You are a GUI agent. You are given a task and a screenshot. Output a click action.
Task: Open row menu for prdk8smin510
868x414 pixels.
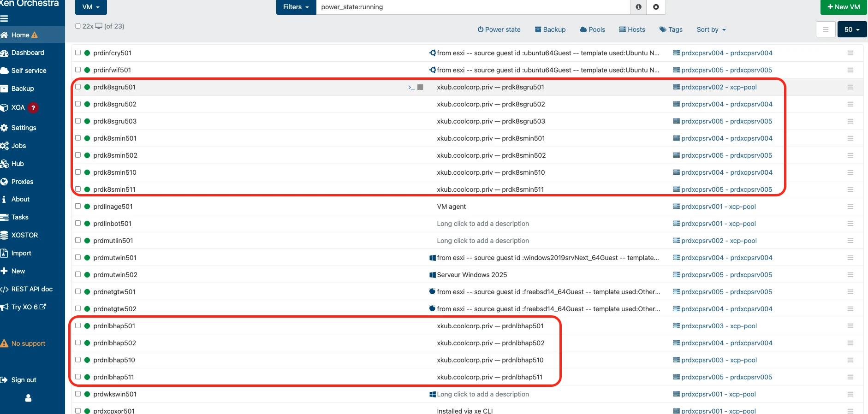click(850, 172)
